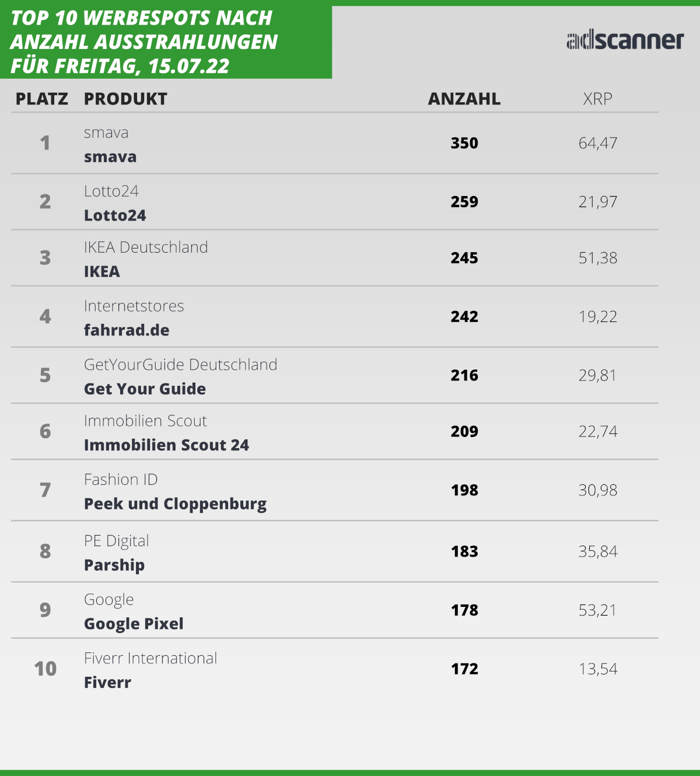
Task: Click the XRP value 64,47
Action: tap(598, 143)
